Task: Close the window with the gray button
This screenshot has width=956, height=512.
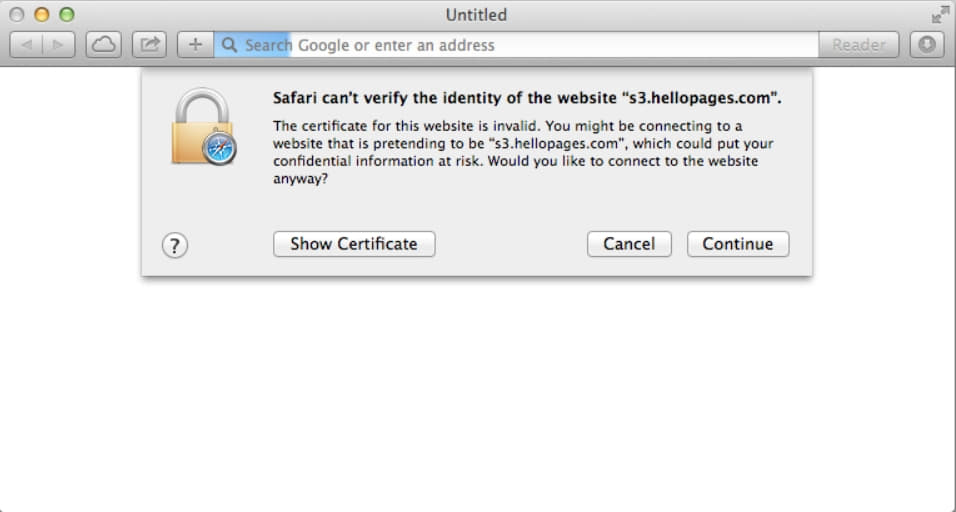Action: (x=16, y=15)
